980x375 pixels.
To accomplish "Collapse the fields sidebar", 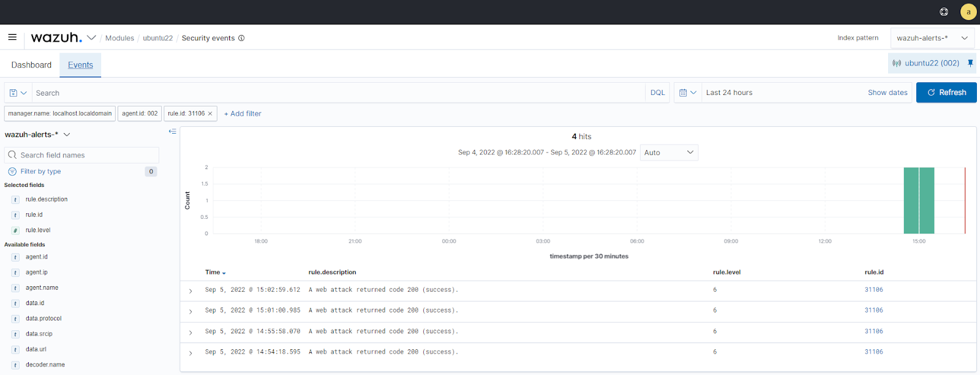I will pyautogui.click(x=172, y=131).
